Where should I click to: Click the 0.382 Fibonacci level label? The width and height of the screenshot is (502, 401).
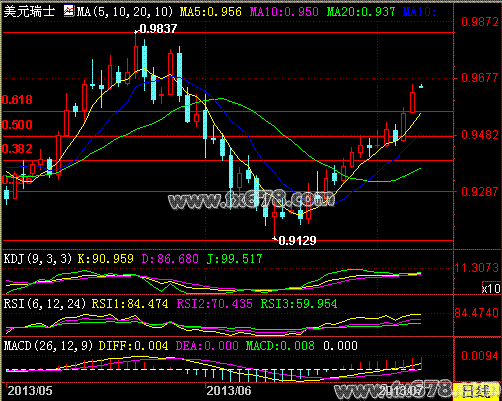(17, 149)
